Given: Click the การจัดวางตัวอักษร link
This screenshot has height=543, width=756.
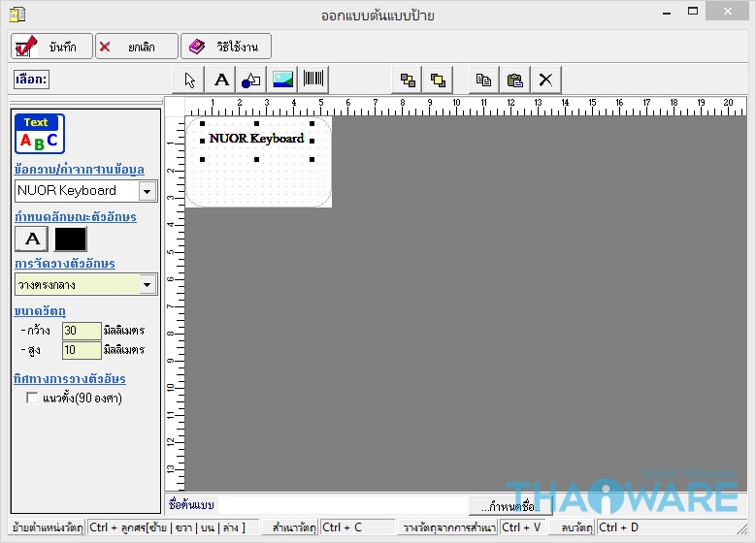Looking at the screenshot, I should [65, 264].
